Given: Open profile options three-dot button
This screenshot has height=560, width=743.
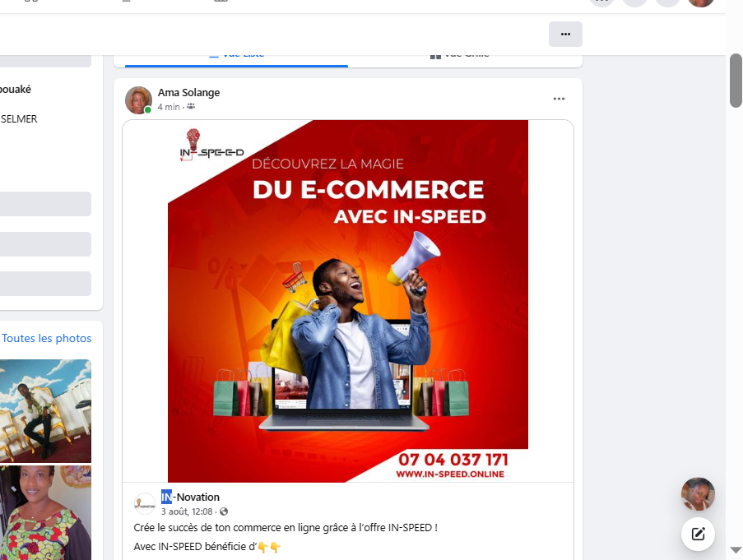Looking at the screenshot, I should coord(565,34).
